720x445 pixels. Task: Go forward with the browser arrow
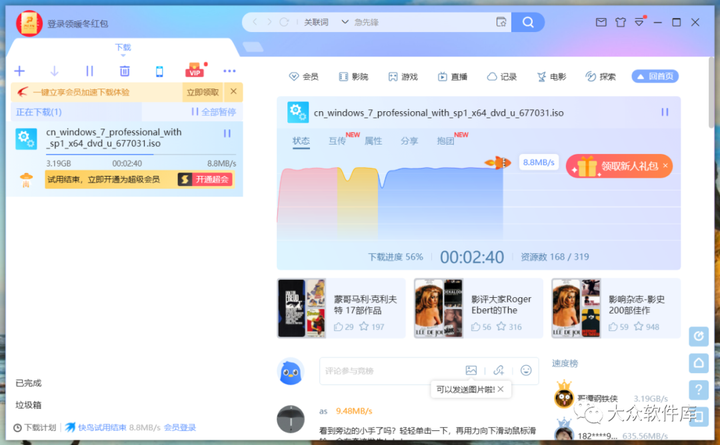click(269, 22)
